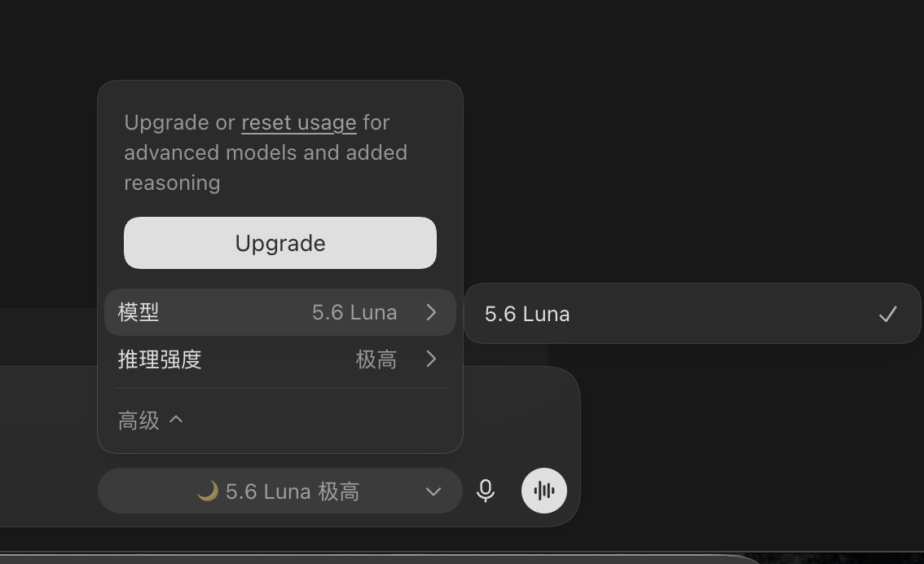Click the right chevron on the 模型 row
The height and width of the screenshot is (564, 924).
tap(431, 312)
